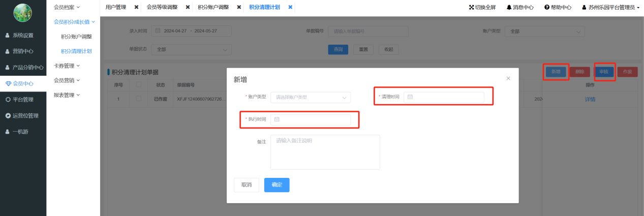
Task: Click the 录入时间 date range field
Action: [x=191, y=31]
